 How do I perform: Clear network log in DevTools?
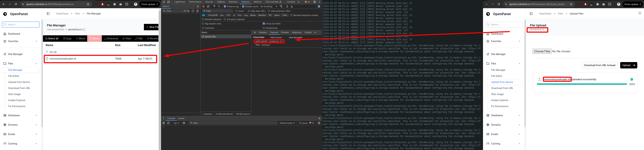208,7
